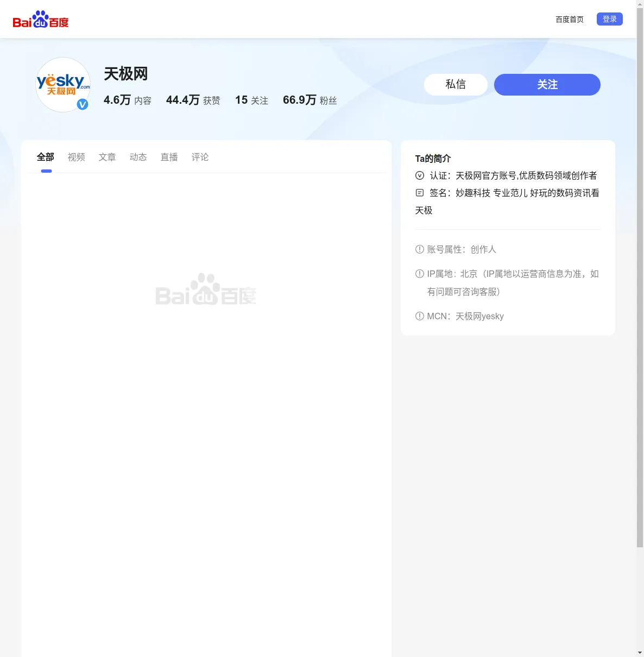This screenshot has height=657, width=644.
Task: Click the 签名 signature icon in intro
Action: click(x=419, y=193)
